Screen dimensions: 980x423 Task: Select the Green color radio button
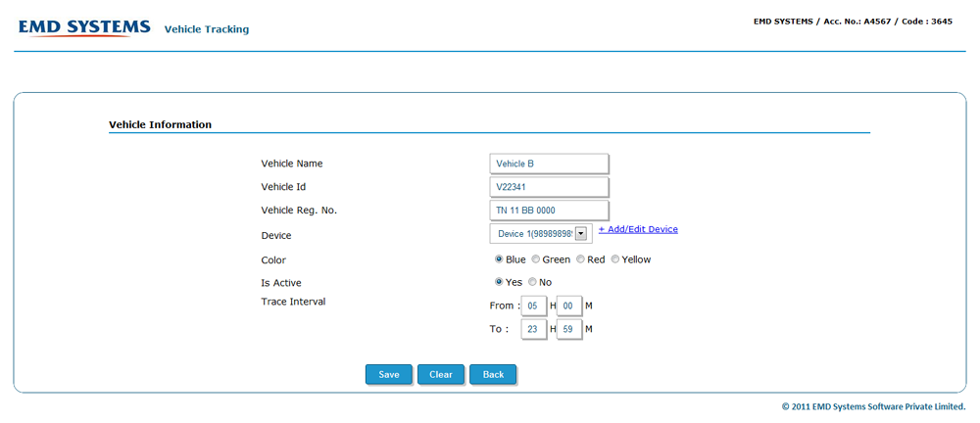pos(536,259)
